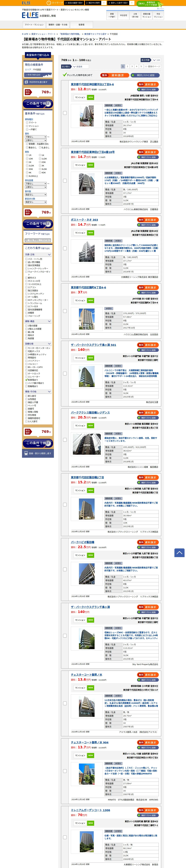Add 神田駿河台2丁目9-6 listing to 検討リスト
The width and height of the screenshot is (186, 868).
click(148, 90)
